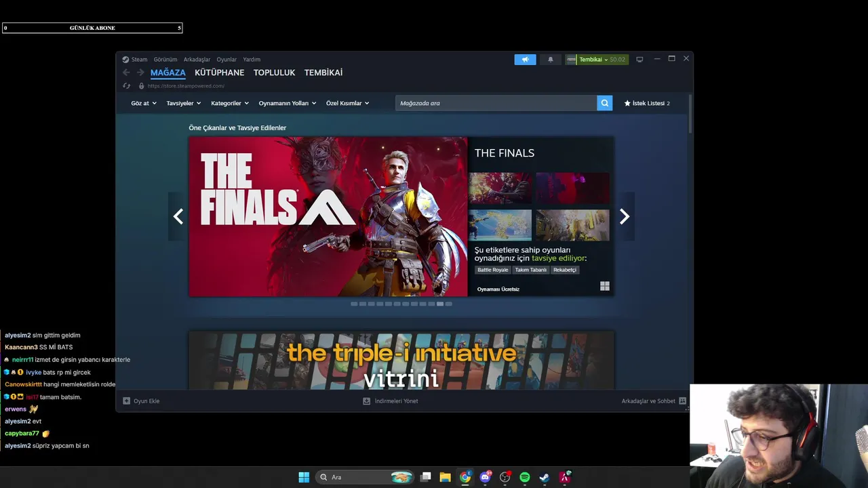Select the first THE FINALS screenshot thumbnail
Screen dimensions: 868x488
tap(500, 188)
